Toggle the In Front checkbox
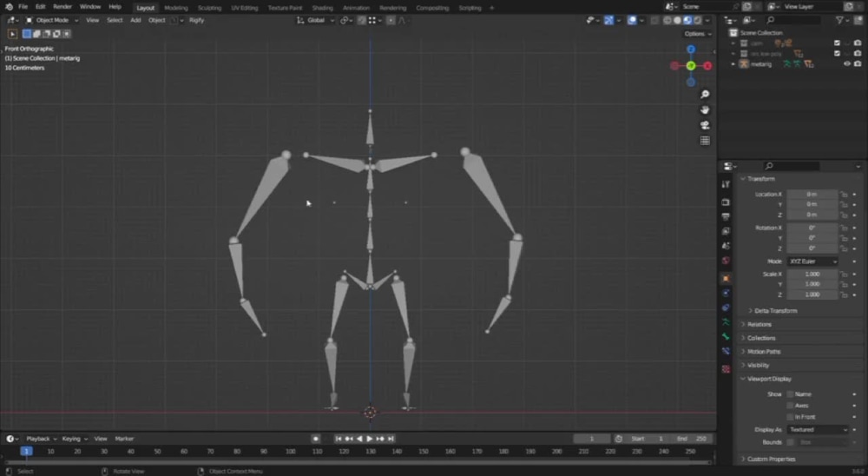 tap(790, 417)
